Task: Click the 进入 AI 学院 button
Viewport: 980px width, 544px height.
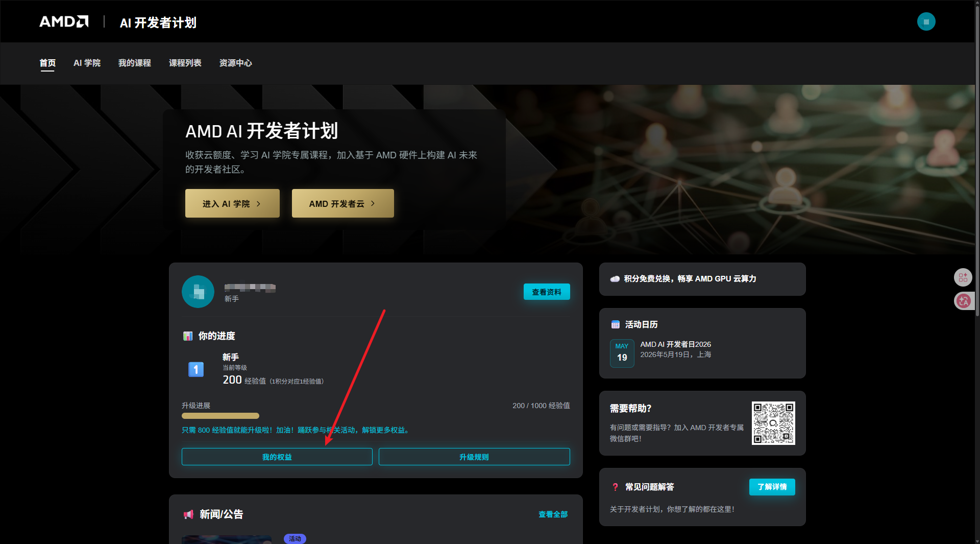Action: click(232, 203)
